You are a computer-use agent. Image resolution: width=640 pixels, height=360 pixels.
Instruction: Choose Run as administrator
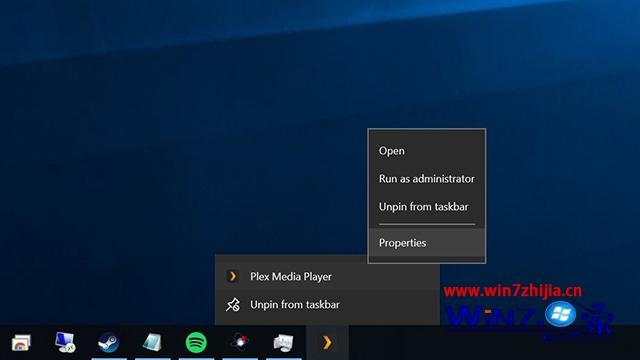[427, 179]
